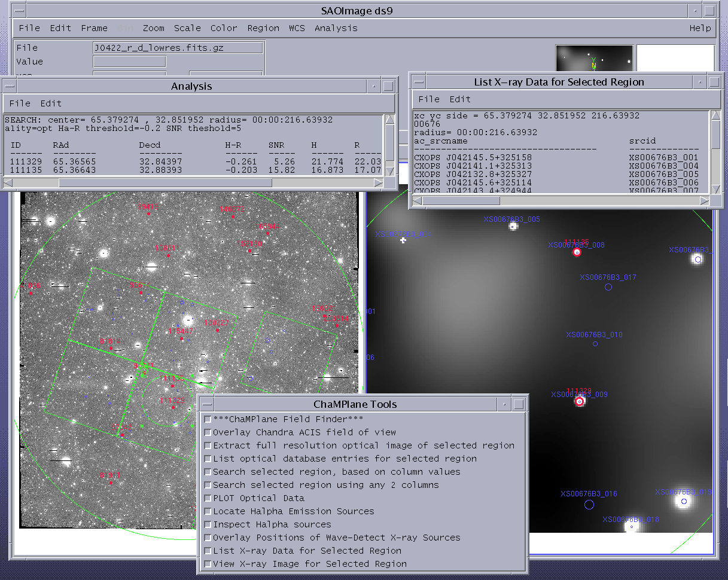The height and width of the screenshot is (580, 728).
Task: Select red source marker 111135 in X-ray image
Action: (577, 252)
